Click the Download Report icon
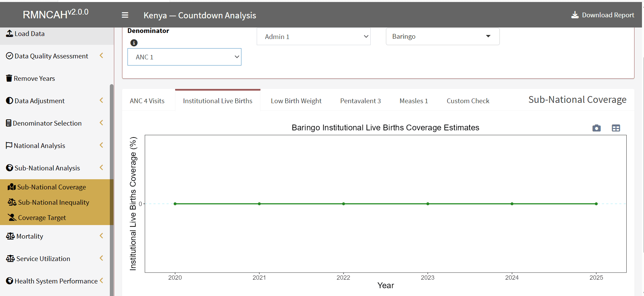 (x=575, y=15)
